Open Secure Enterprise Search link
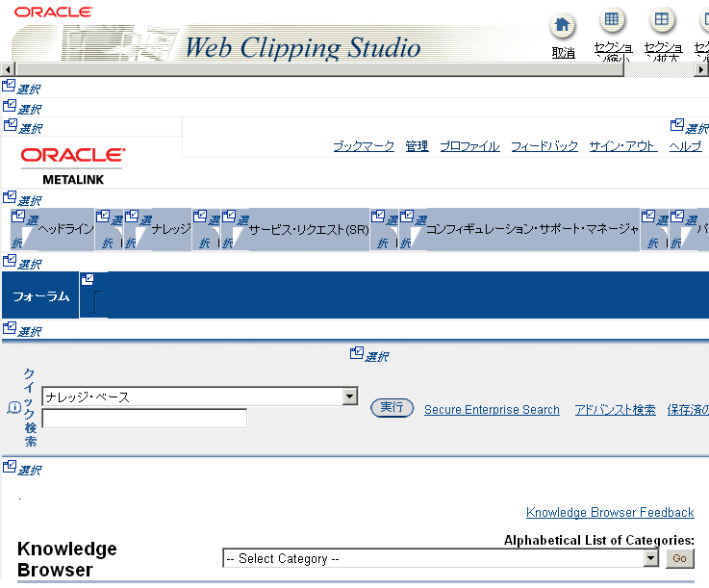This screenshot has width=709, height=588. pyautogui.click(x=492, y=410)
